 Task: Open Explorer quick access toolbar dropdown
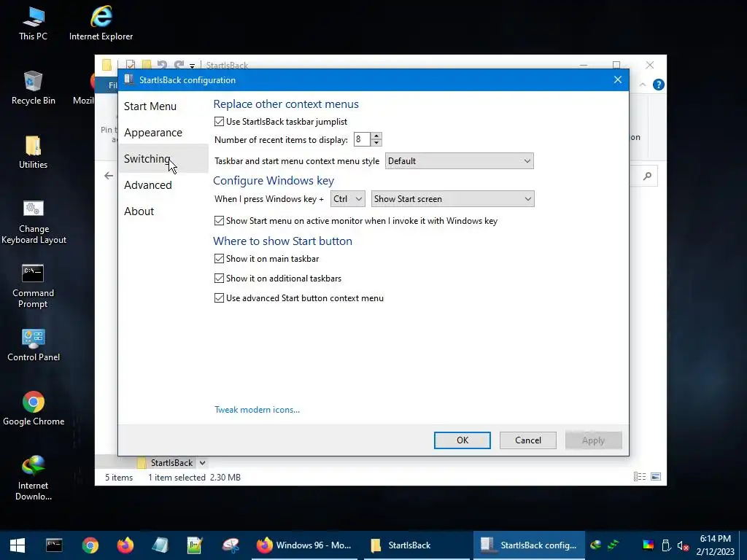click(192, 66)
